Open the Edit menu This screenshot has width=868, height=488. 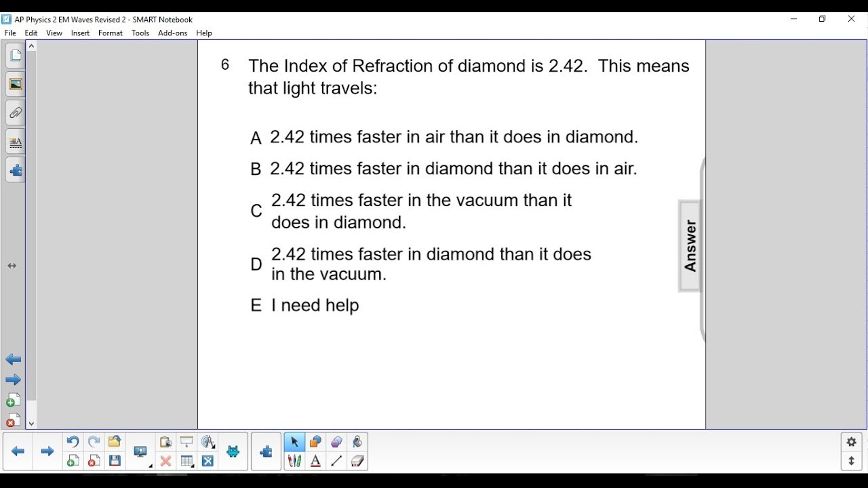31,33
